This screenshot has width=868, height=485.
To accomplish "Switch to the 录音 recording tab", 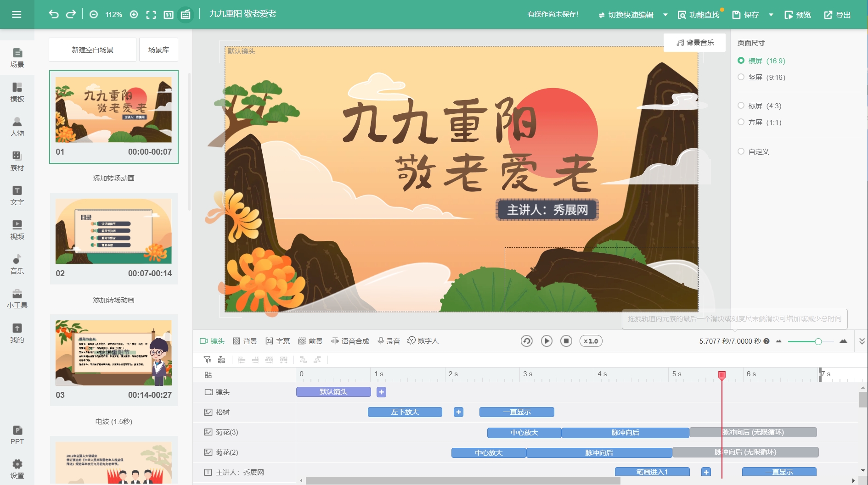I will 389,341.
